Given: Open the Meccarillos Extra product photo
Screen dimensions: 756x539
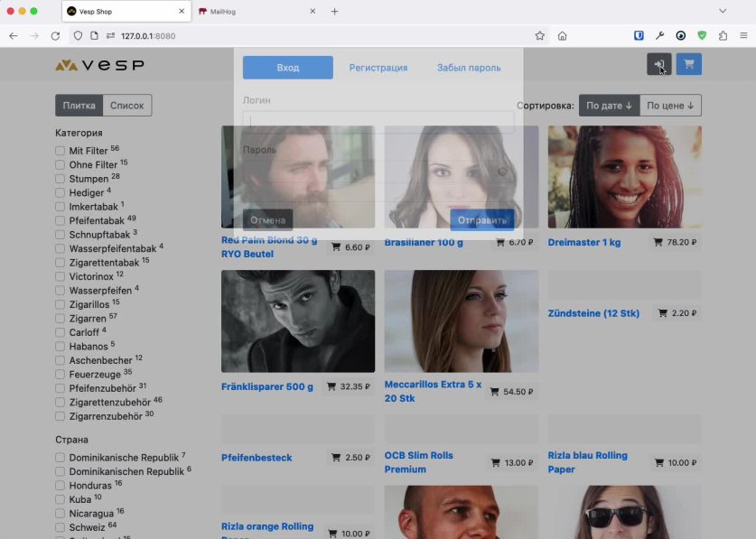Looking at the screenshot, I should [462, 321].
